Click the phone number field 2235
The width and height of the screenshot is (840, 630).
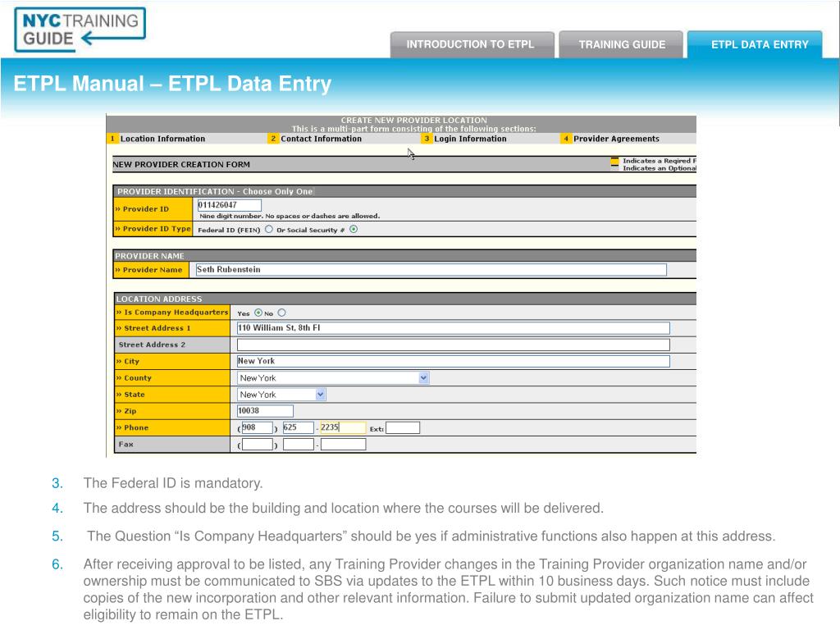[343, 427]
